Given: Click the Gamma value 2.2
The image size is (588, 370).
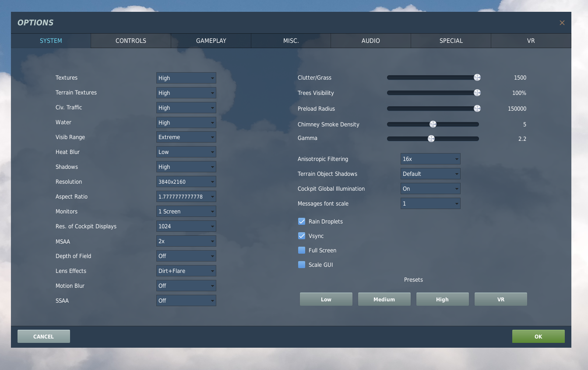Looking at the screenshot, I should pyautogui.click(x=522, y=139).
